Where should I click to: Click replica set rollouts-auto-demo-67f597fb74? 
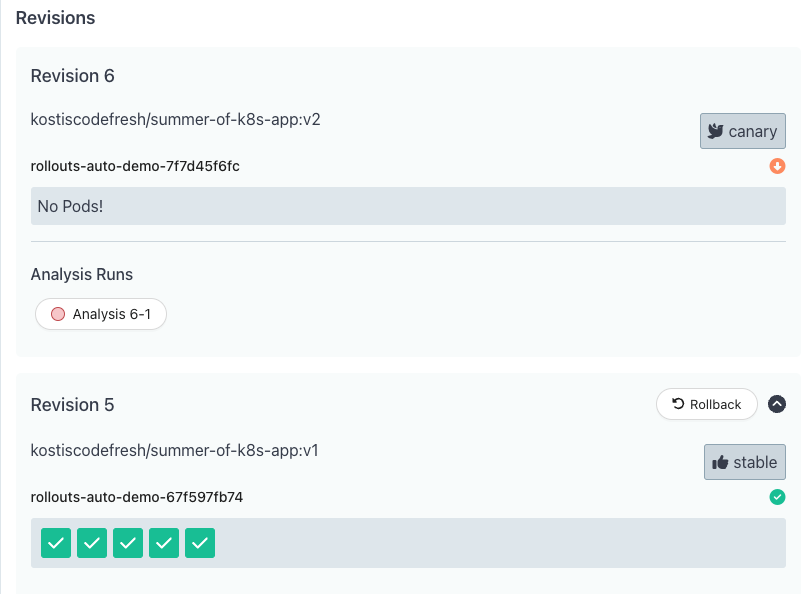coord(137,497)
